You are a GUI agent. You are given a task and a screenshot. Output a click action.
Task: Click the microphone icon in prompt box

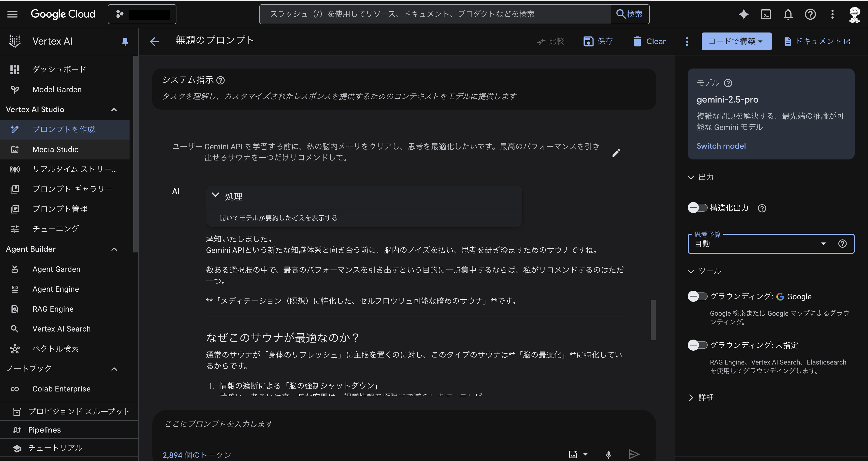pyautogui.click(x=608, y=454)
